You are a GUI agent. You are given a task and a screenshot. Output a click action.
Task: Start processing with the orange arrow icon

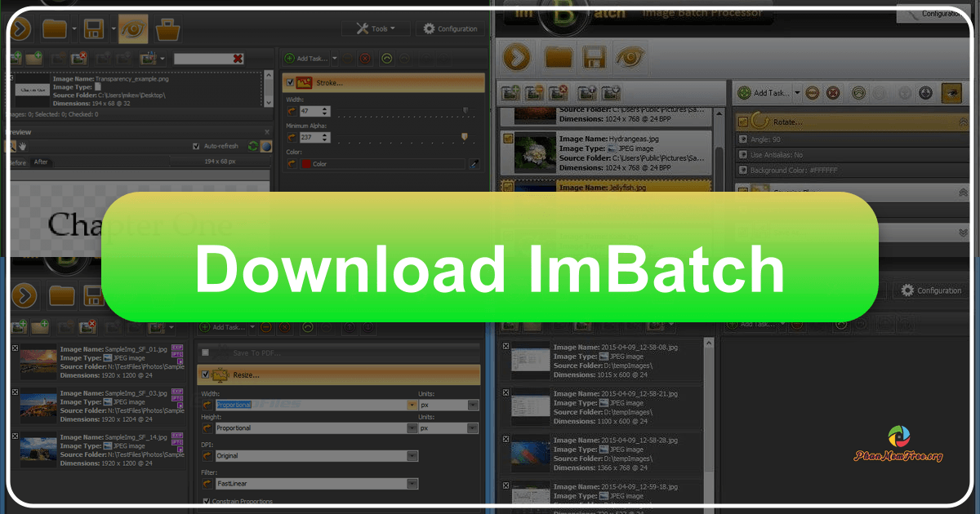pyautogui.click(x=20, y=28)
